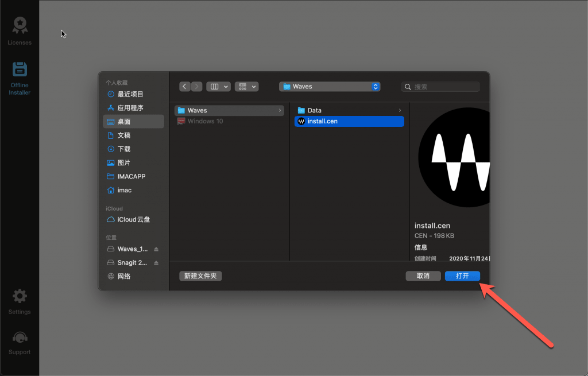
Task: Click the Waves logo preview thumbnail
Action: 454,157
